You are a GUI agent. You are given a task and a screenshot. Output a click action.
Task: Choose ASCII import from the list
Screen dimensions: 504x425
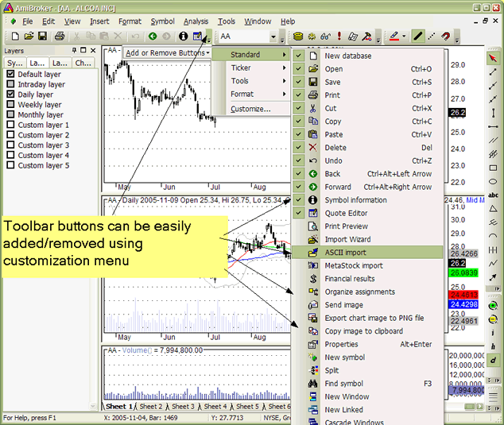(345, 253)
